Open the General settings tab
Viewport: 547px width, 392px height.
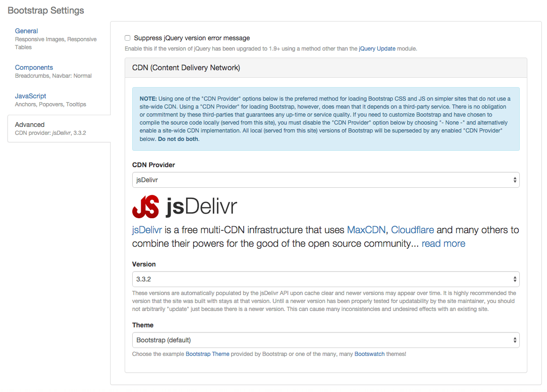pos(26,31)
